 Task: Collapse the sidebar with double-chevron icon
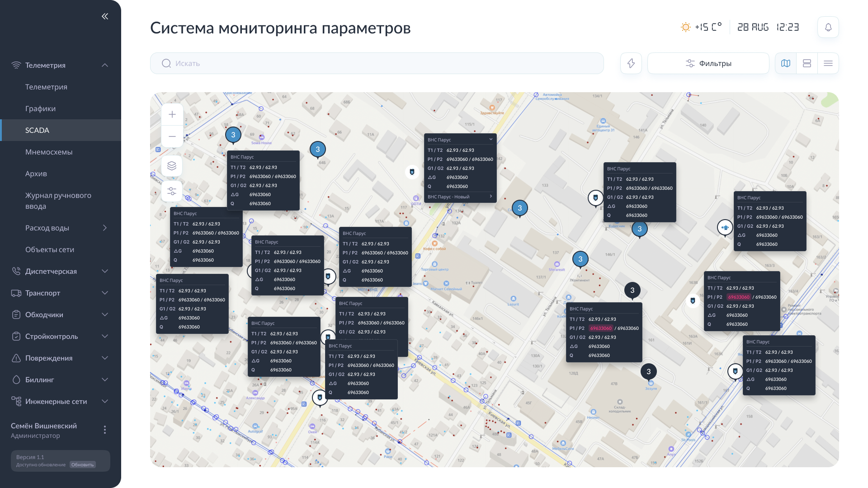click(x=105, y=16)
